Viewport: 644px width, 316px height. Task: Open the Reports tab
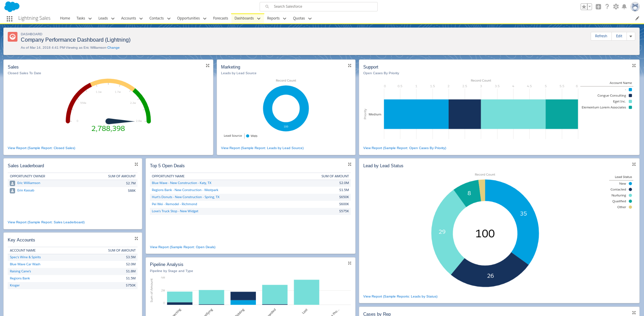[273, 18]
